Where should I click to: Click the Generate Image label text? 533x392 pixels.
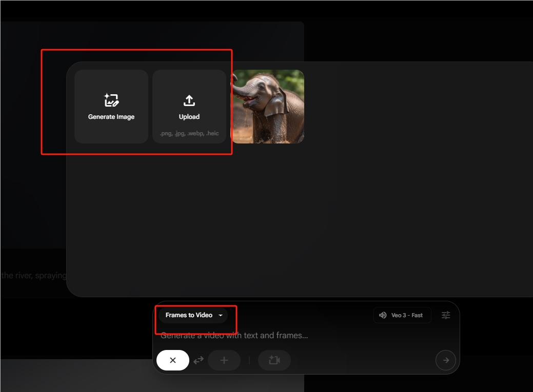click(111, 117)
